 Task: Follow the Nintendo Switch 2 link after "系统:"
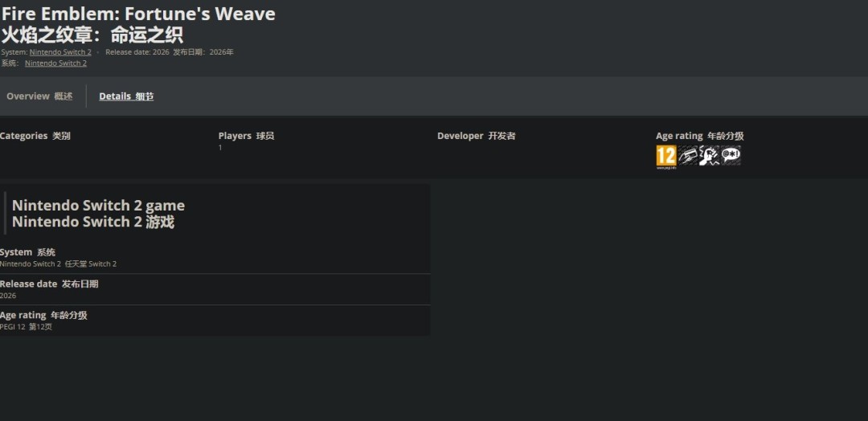55,63
